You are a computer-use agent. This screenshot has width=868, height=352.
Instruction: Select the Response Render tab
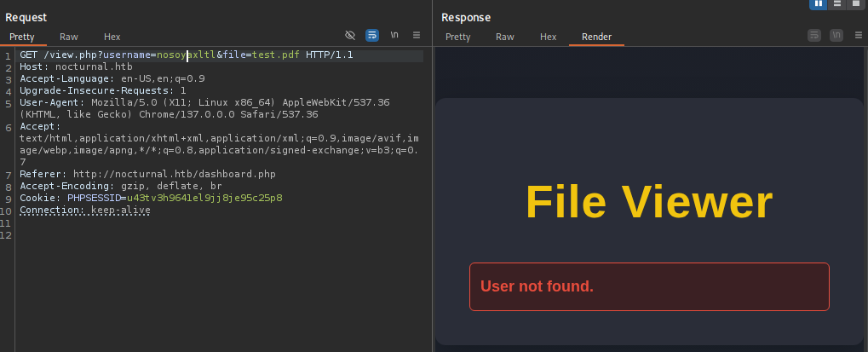pos(596,37)
